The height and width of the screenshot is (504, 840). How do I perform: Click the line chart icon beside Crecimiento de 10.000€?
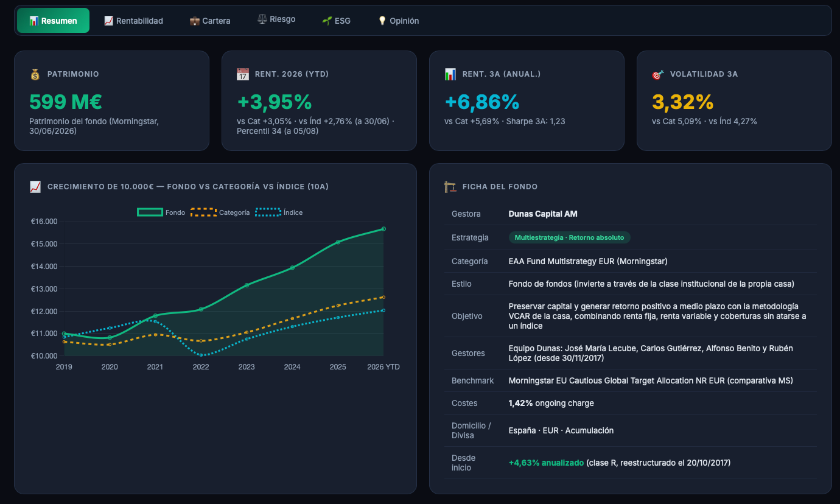coord(35,187)
